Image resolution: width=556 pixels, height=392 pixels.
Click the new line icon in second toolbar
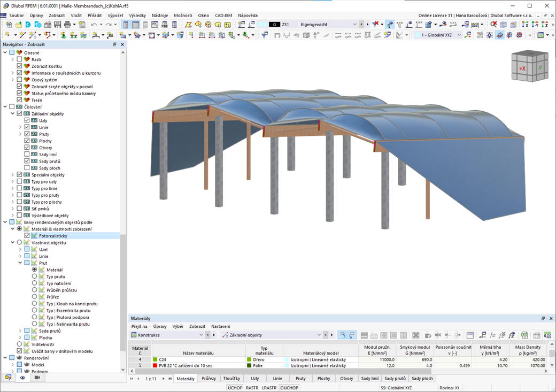pyautogui.click(x=22, y=35)
